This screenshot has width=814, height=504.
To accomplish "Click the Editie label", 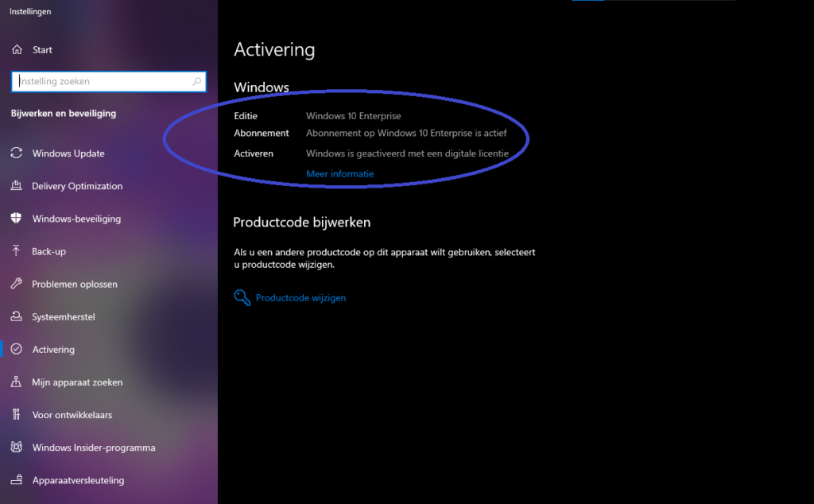I will (x=246, y=116).
